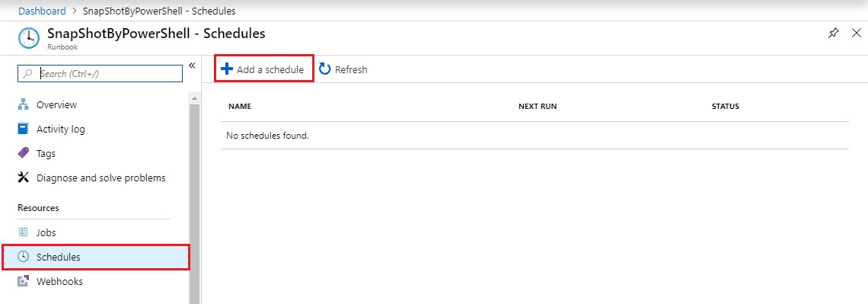Click the Refresh button
Screen dimensions: 868x304
pos(343,69)
